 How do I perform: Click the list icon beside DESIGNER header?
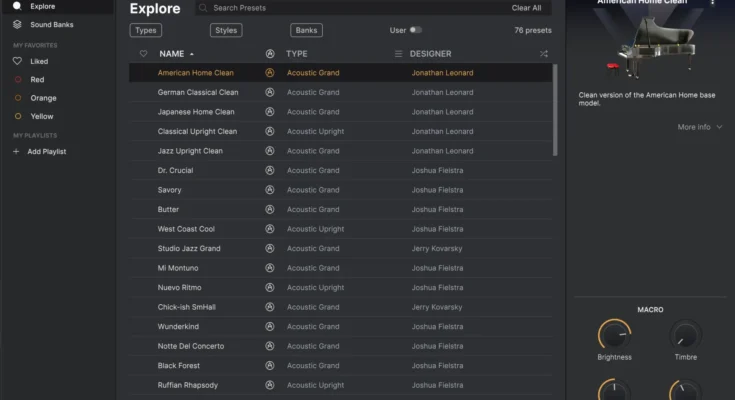(x=399, y=54)
